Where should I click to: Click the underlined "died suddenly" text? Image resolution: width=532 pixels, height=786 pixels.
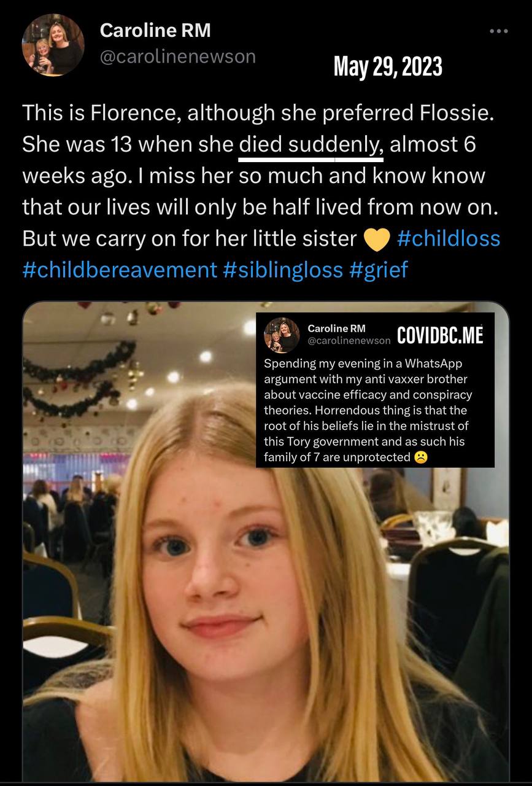[311, 145]
